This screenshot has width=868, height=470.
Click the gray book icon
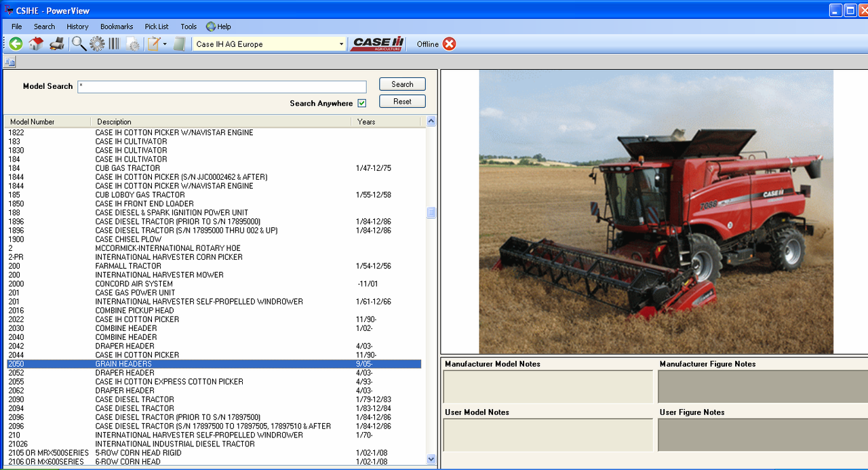179,44
